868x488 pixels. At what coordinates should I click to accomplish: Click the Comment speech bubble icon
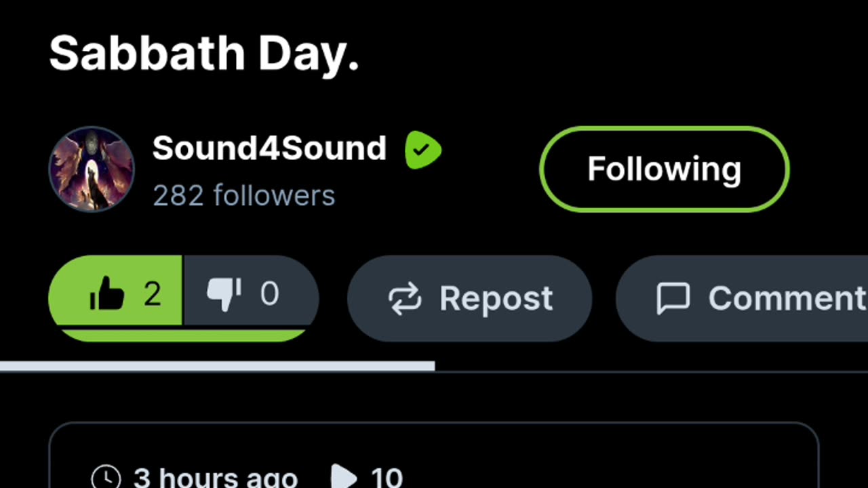673,299
